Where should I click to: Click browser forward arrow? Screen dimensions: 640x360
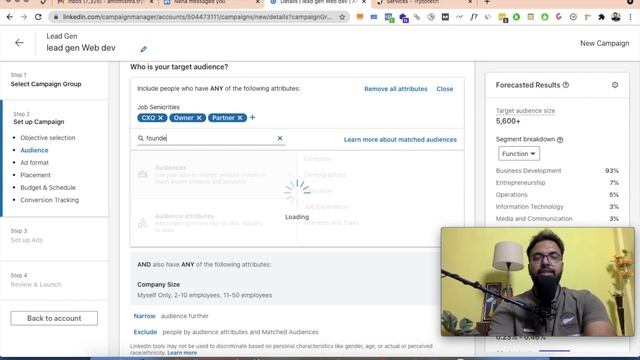pos(24,17)
